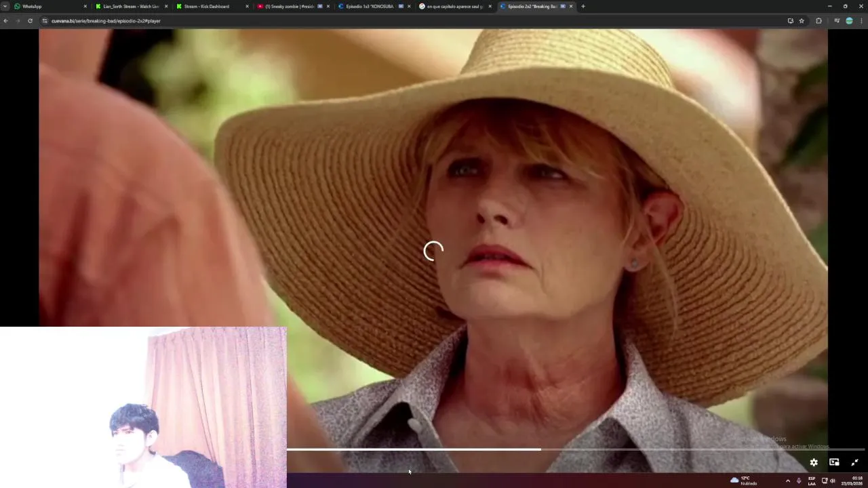The height and width of the screenshot is (488, 868).
Task: Open the Chrome profile avatar
Action: [x=849, y=21]
